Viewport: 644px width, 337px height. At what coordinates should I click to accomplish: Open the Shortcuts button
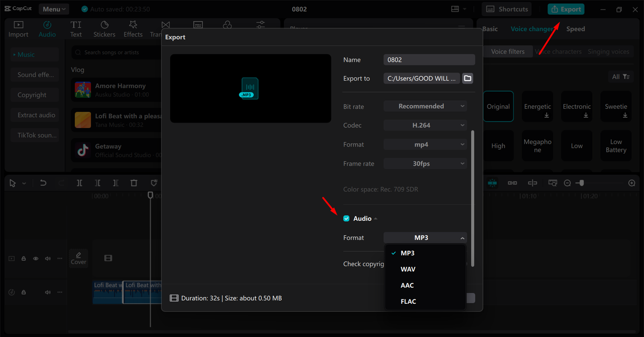pyautogui.click(x=507, y=9)
